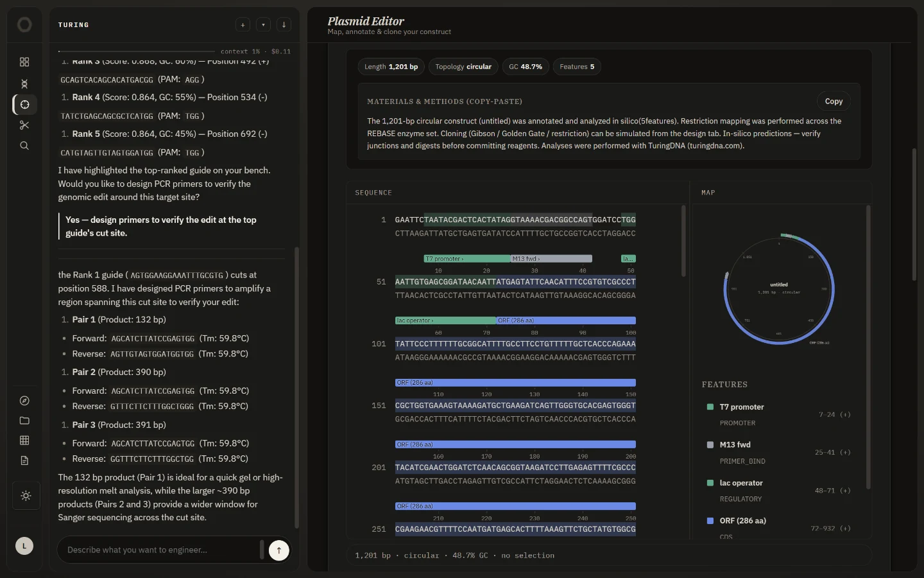Click sequence row number 51
This screenshot has width=924, height=578.
(x=381, y=282)
